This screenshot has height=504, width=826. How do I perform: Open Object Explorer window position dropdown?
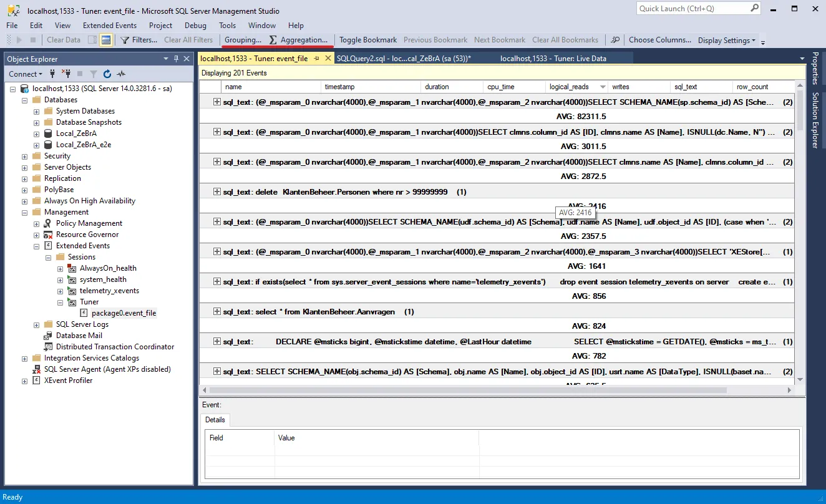(x=166, y=59)
